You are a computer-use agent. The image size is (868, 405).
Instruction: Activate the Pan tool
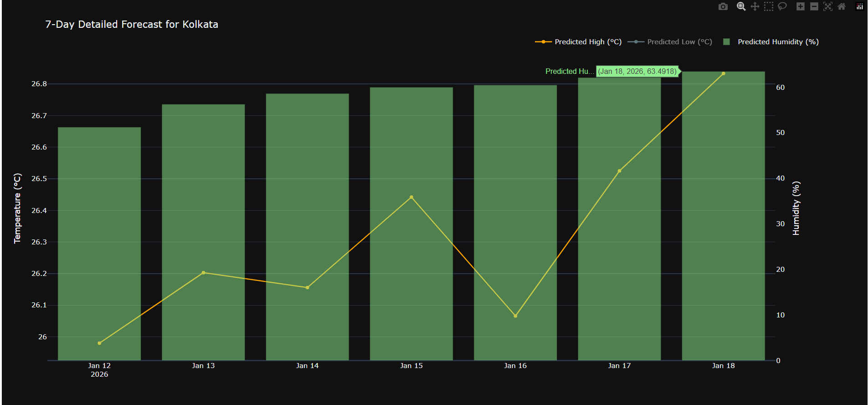click(x=755, y=6)
